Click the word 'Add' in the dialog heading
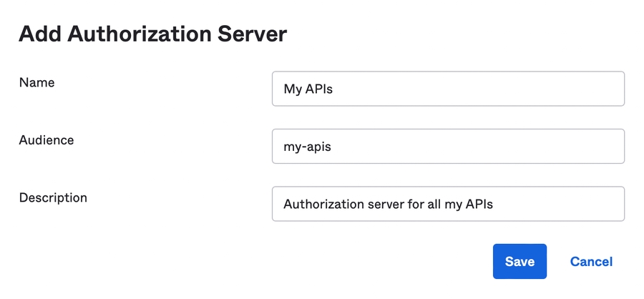This screenshot has height=299, width=644. (x=40, y=34)
